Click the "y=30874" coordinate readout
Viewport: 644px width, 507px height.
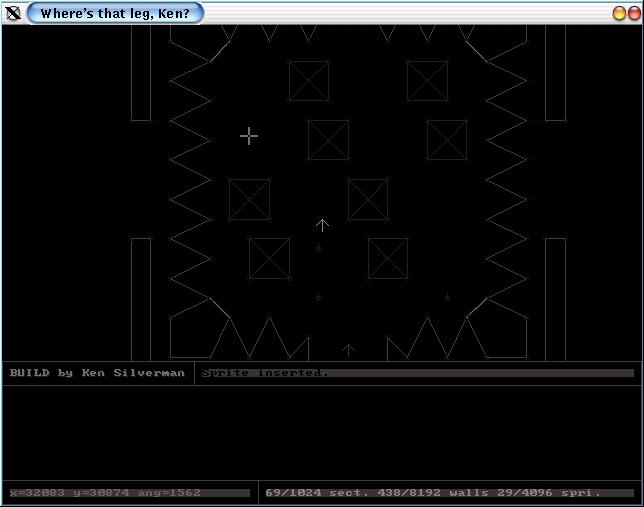[101, 493]
